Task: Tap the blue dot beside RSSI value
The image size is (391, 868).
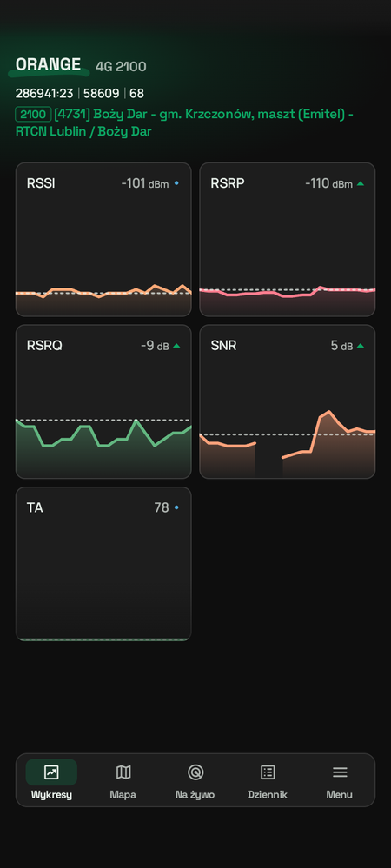Action: pos(176,183)
